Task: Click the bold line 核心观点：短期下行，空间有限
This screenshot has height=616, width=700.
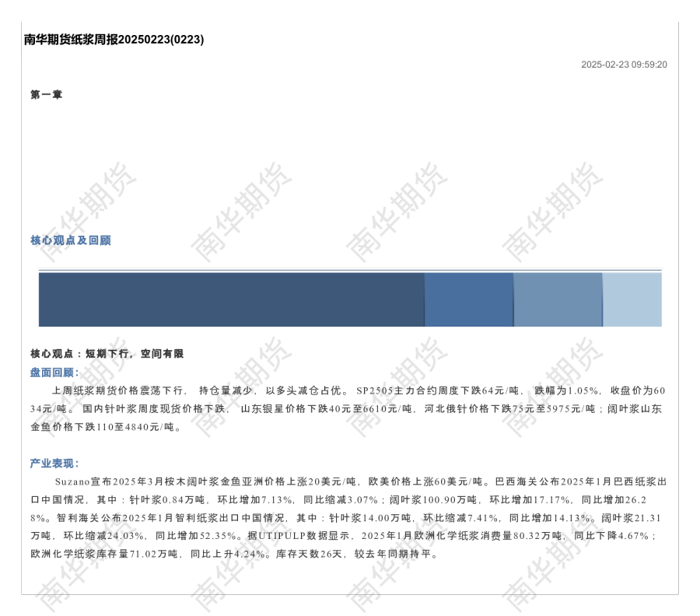Action: click(x=107, y=354)
